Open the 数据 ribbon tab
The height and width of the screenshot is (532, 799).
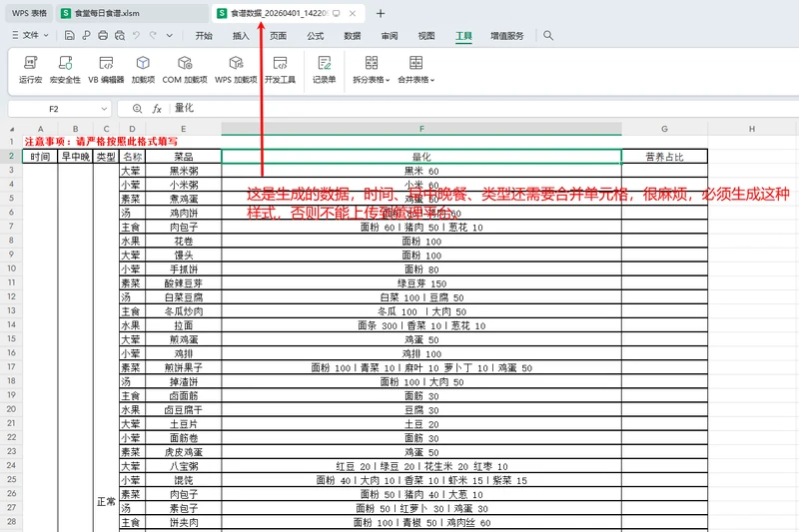[353, 36]
